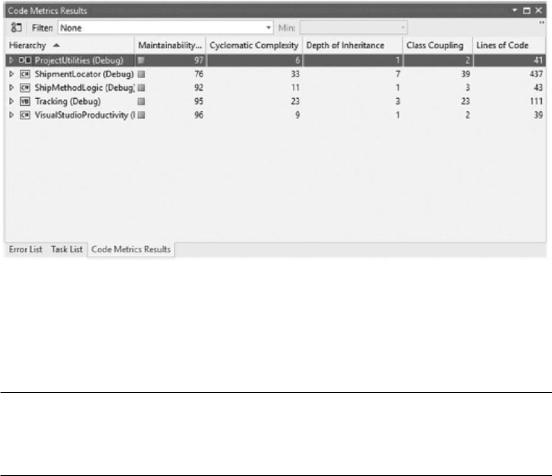Switch to the Error List tab
The height and width of the screenshot is (476, 552).
[x=25, y=249]
